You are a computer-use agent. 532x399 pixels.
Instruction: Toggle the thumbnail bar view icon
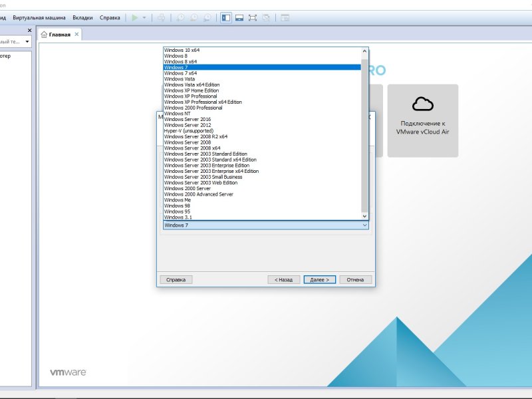(239, 18)
